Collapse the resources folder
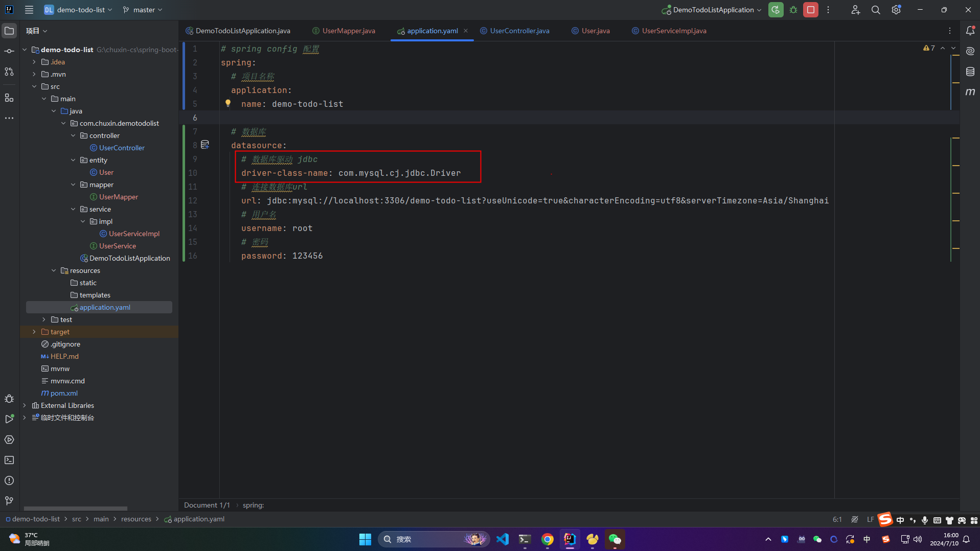980x551 pixels. pos(54,270)
